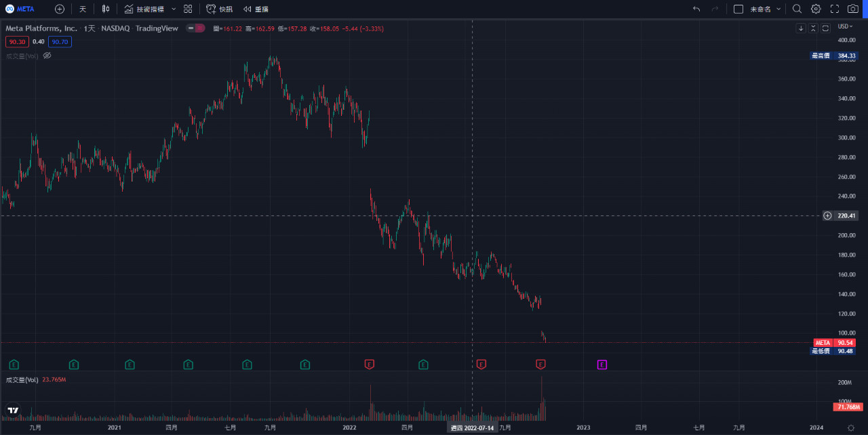Click the 200.00 price axis label
Viewport: 868px width, 435px height.
(846, 235)
